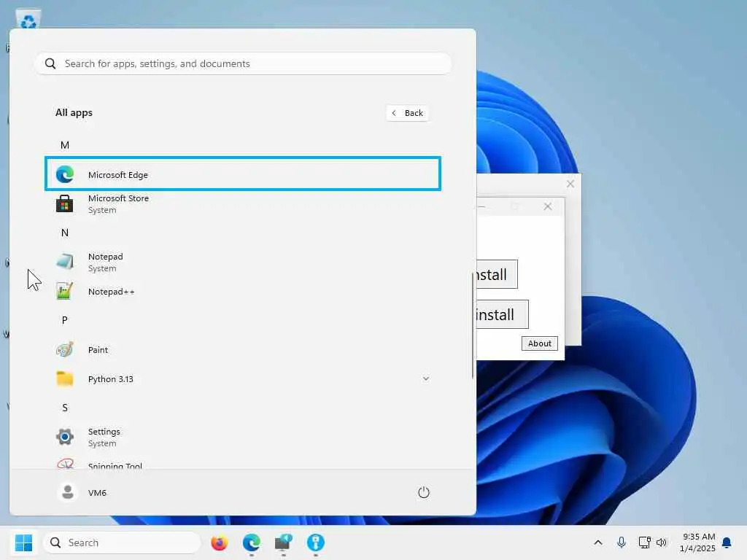Click the Uninstall button in the background window
This screenshot has height=560, width=747.
tap(502, 314)
